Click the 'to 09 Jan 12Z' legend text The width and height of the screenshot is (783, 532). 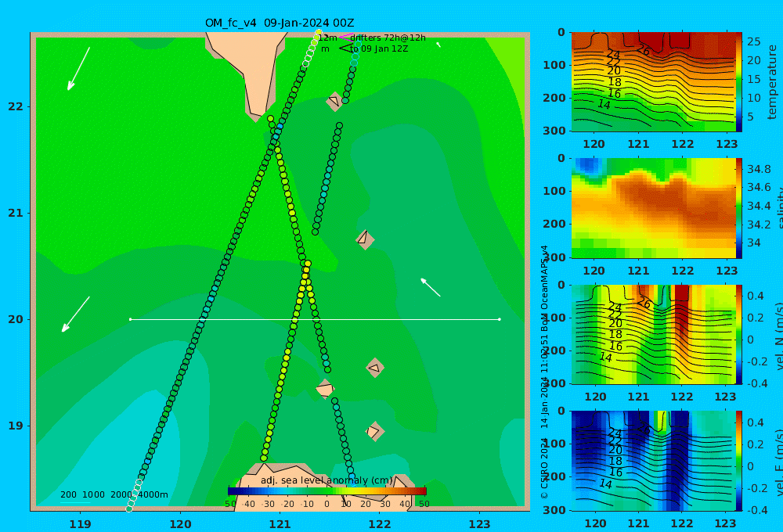[x=379, y=49]
